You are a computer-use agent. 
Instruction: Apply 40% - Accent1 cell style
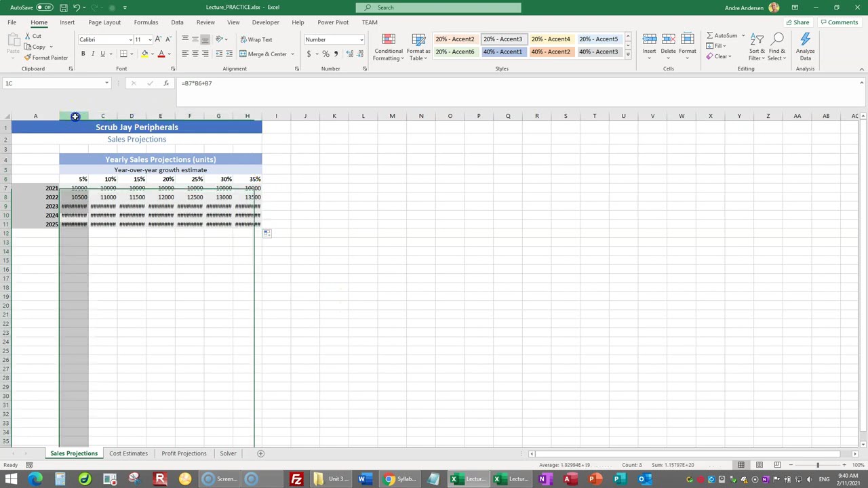[502, 52]
